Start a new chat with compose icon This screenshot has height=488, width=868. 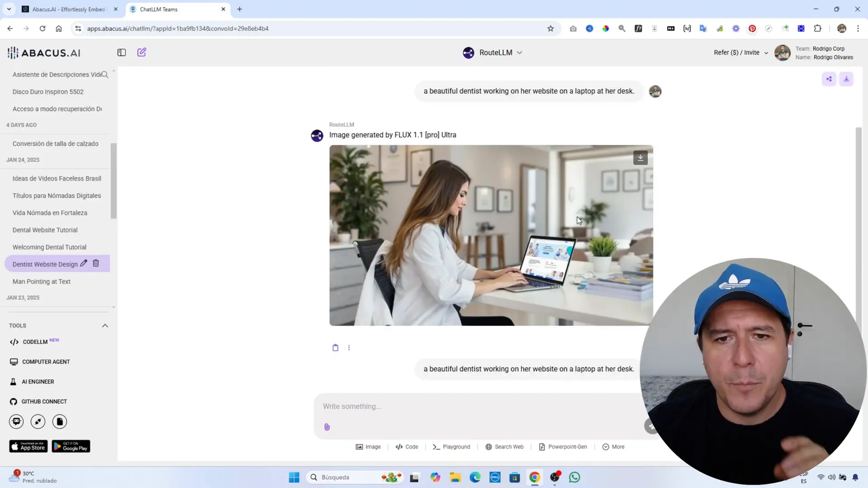[x=142, y=52]
